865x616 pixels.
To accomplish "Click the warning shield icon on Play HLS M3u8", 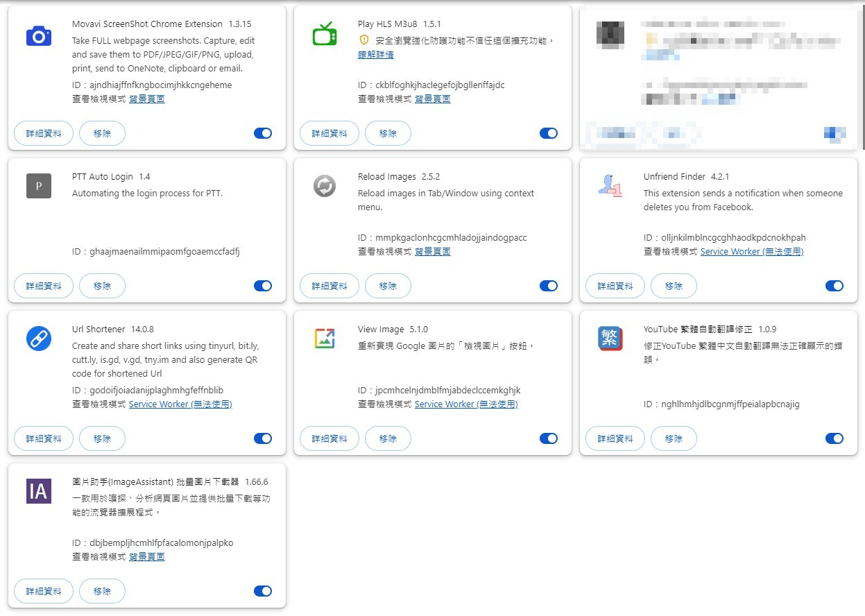I will click(364, 40).
